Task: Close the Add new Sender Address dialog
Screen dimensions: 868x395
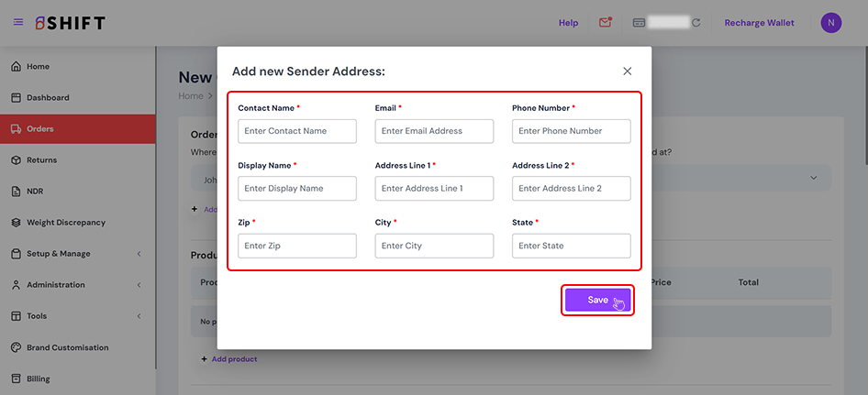Action: click(x=627, y=71)
